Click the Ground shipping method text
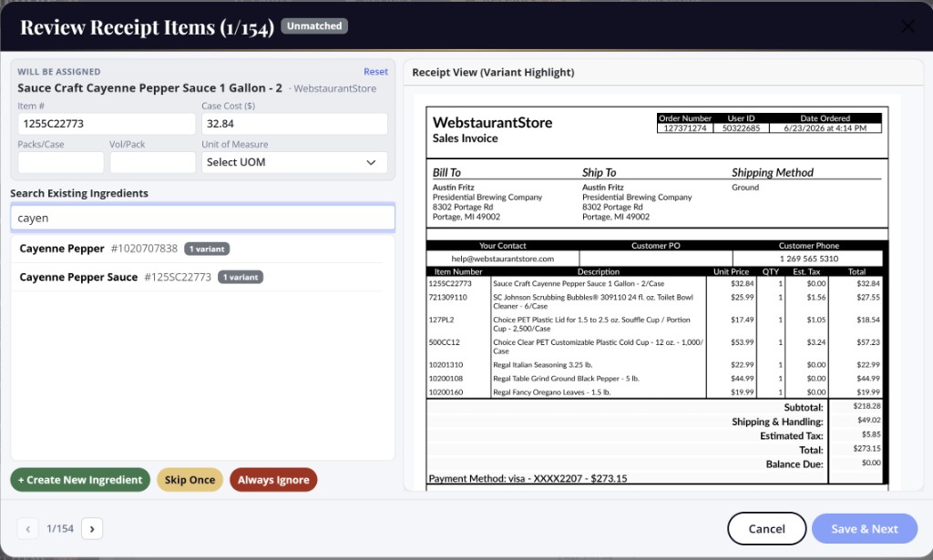Screen dimensions: 933x560 pos(745,188)
